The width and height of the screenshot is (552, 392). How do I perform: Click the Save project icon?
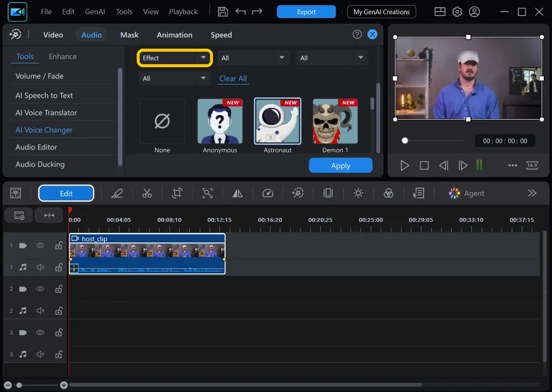(x=223, y=12)
